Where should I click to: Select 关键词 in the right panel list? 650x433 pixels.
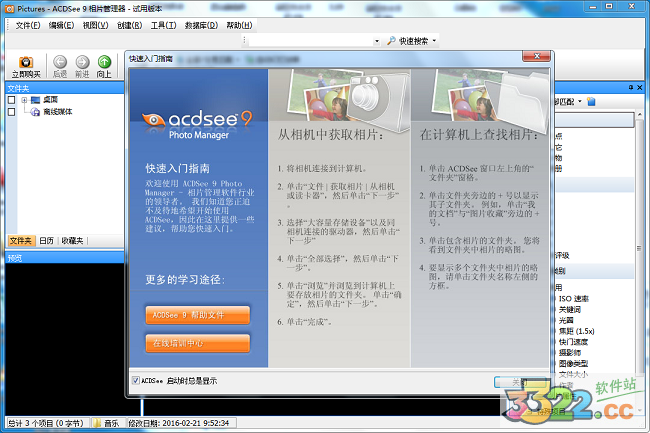pyautogui.click(x=570, y=310)
